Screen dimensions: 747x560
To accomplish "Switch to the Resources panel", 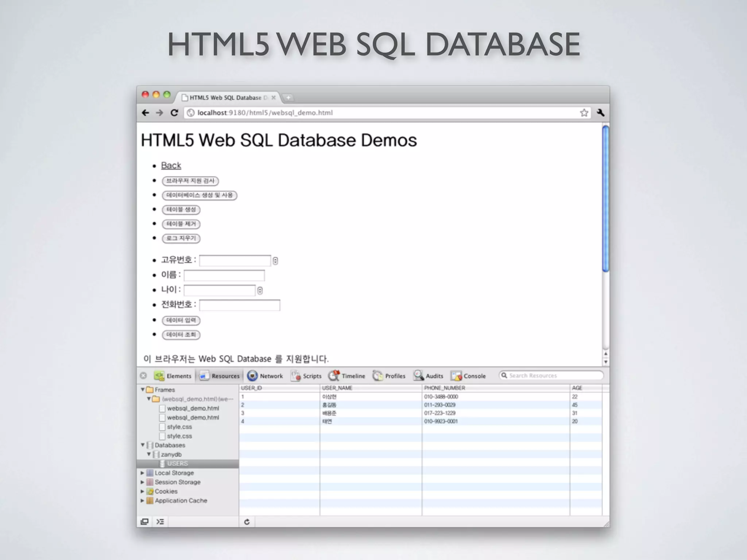I will click(220, 376).
